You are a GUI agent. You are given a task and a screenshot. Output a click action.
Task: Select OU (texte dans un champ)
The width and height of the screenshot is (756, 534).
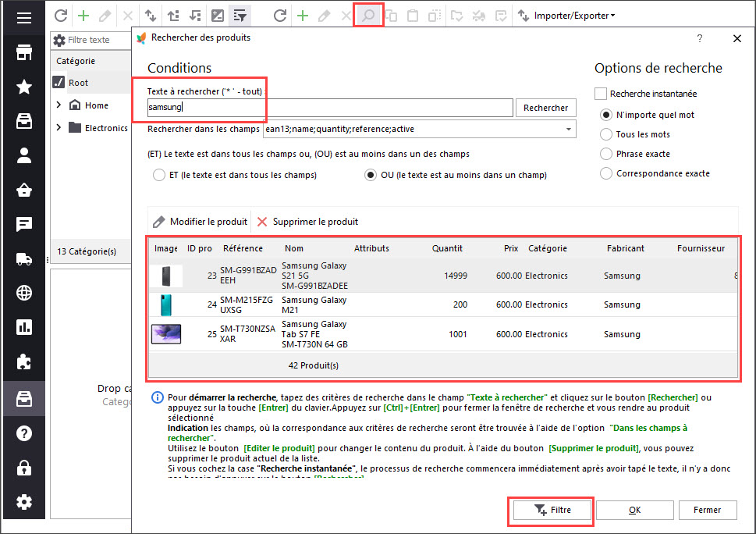click(371, 175)
